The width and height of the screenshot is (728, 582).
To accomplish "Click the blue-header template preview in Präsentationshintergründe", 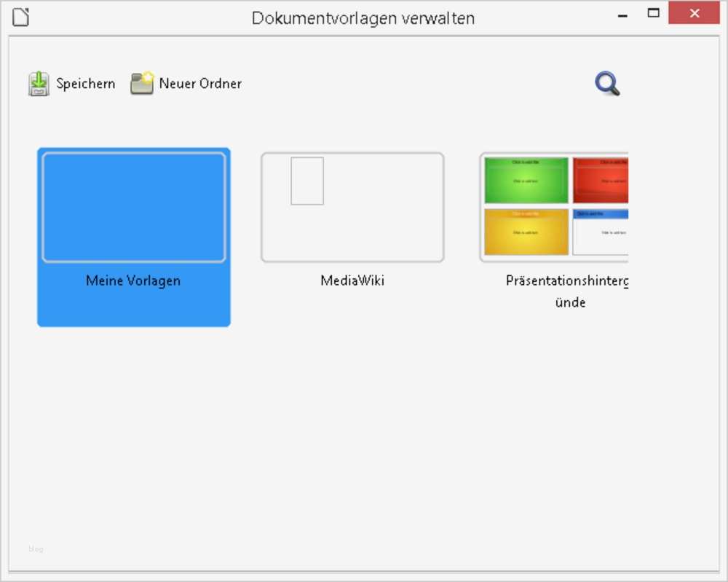I will 600,230.
